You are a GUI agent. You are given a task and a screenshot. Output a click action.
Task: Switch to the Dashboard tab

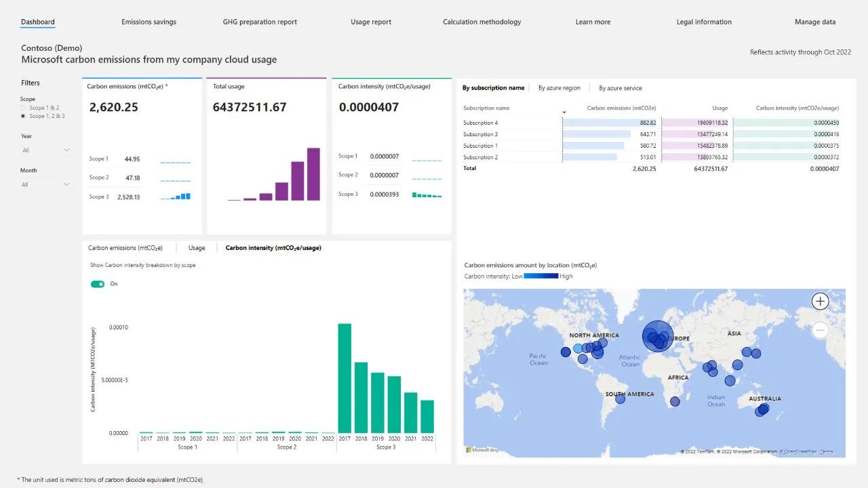[38, 22]
